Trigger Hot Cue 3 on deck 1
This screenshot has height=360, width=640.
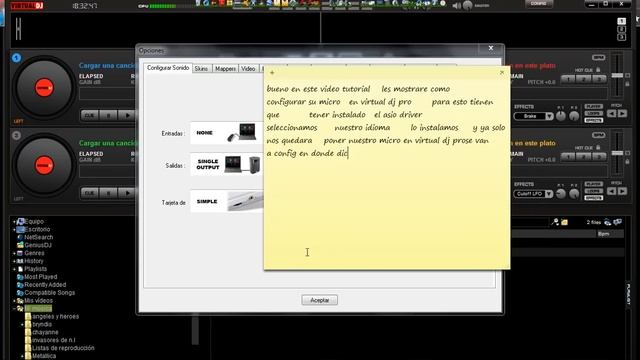599,79
